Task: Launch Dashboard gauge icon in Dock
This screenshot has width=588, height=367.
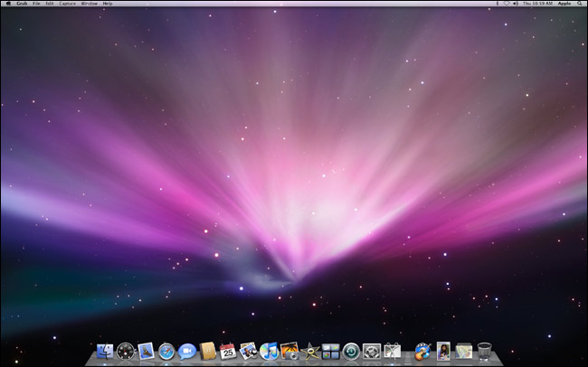Action: [125, 352]
